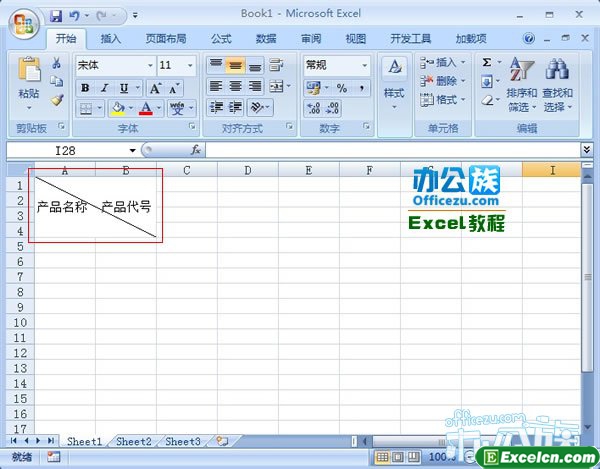Select the Sheet2 worksheet tab
This screenshot has height=469, width=600.
tap(134, 441)
